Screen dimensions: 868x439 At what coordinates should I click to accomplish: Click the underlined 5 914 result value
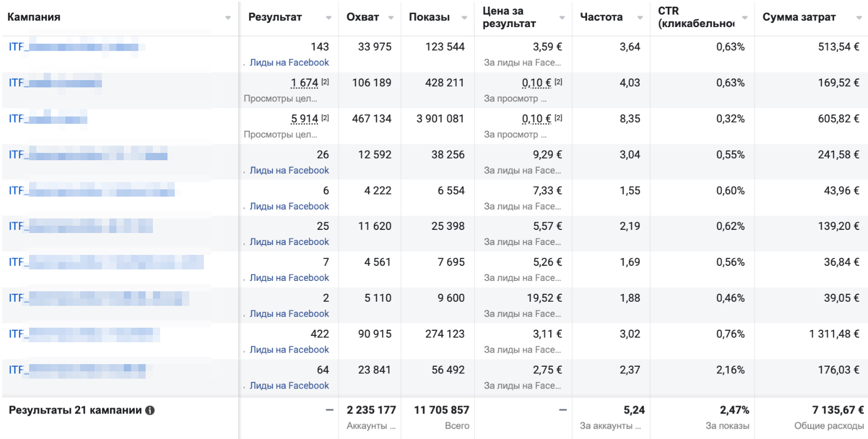click(x=304, y=119)
